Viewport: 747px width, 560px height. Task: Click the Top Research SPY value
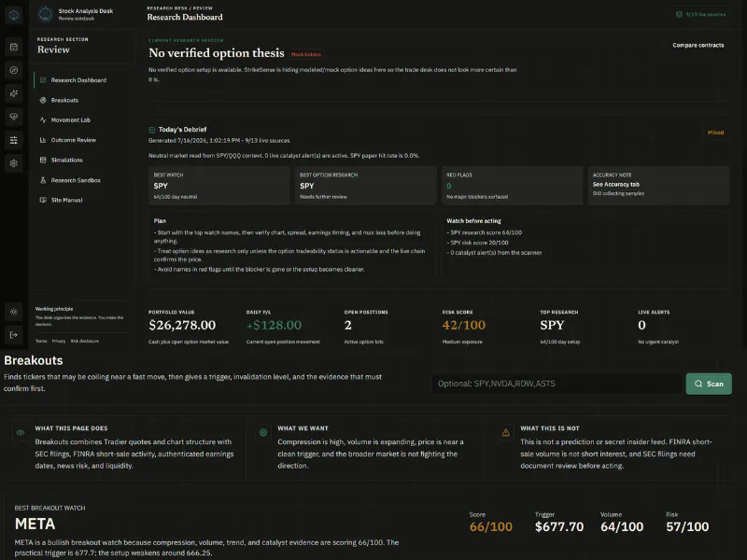(552, 325)
